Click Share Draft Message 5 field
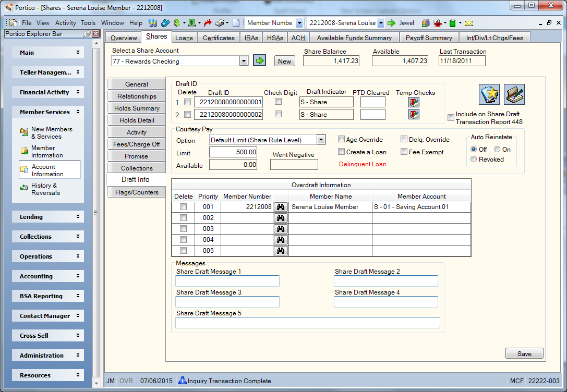Image resolution: width=567 pixels, height=392 pixels. (308, 323)
